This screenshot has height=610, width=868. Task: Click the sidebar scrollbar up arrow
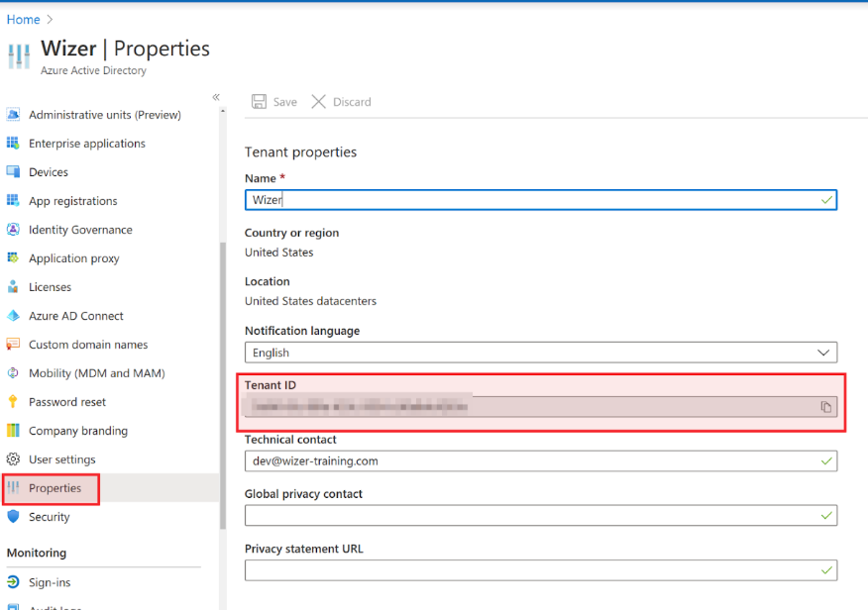coord(223,111)
